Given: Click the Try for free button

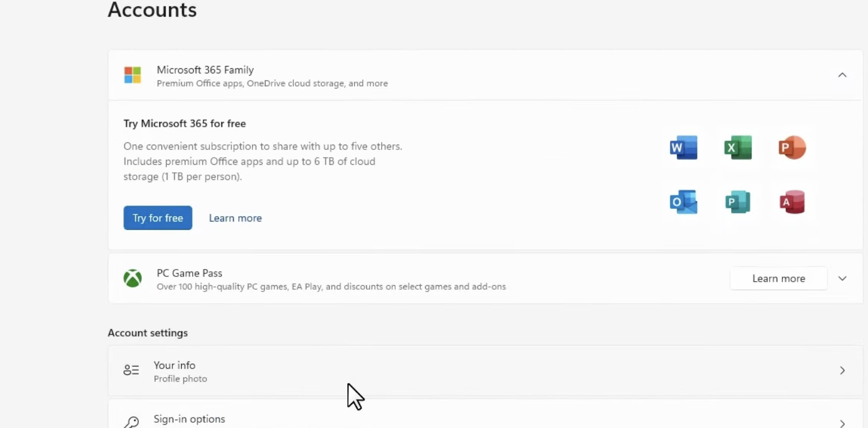Looking at the screenshot, I should coord(158,218).
